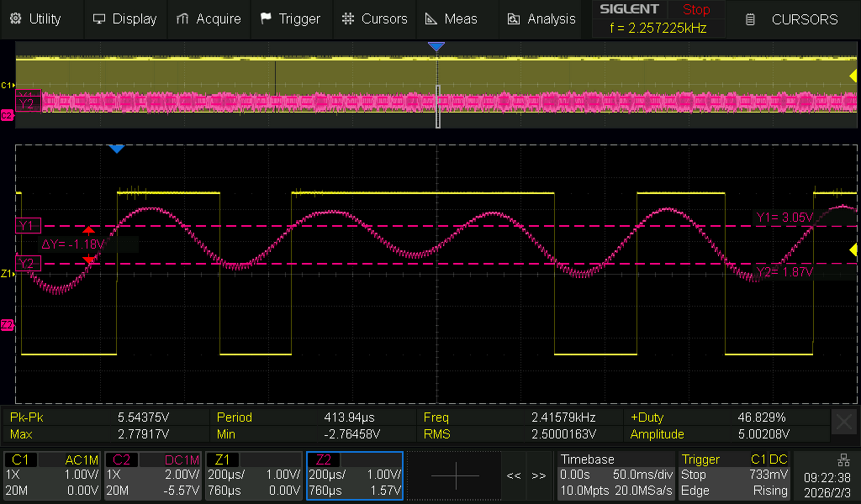The width and height of the screenshot is (861, 504).
Task: Click the Acquire waveform icon
Action: click(x=182, y=18)
